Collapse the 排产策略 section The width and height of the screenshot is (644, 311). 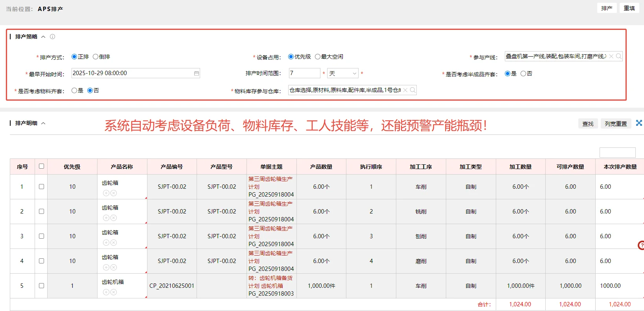coord(43,37)
